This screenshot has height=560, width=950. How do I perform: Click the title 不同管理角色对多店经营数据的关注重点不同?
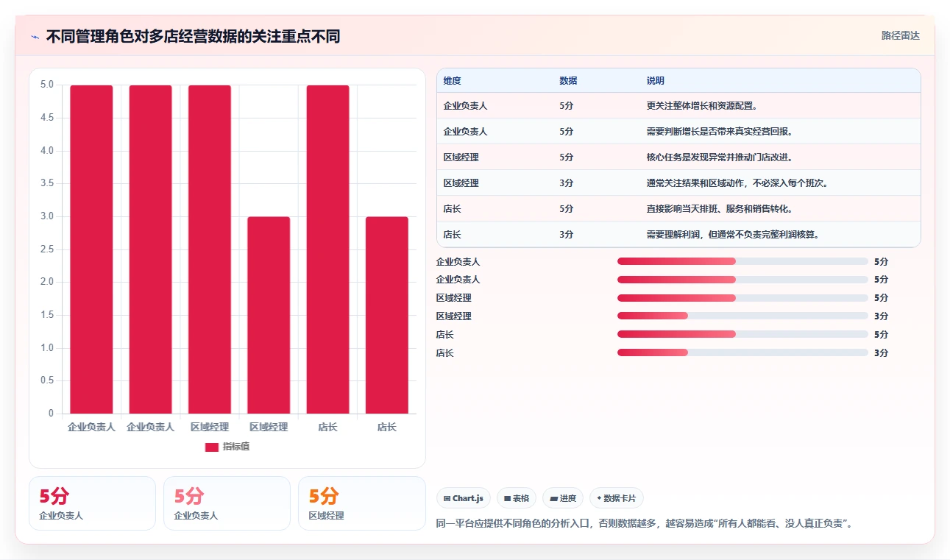193,36
